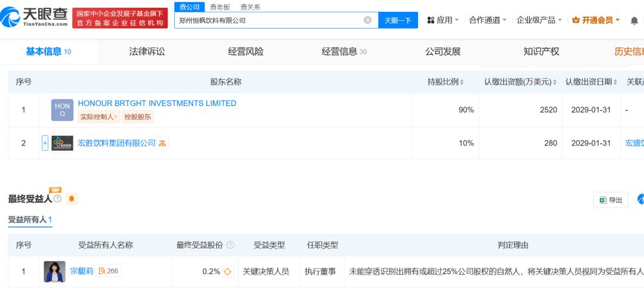
Task: Select the 受益所有人 1 sub-tab
Action: coord(30,220)
